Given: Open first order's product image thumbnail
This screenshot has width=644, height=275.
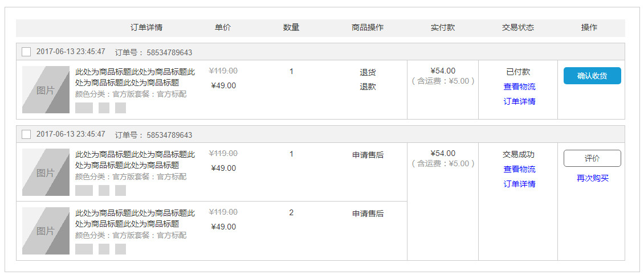Looking at the screenshot, I should pos(46,89).
